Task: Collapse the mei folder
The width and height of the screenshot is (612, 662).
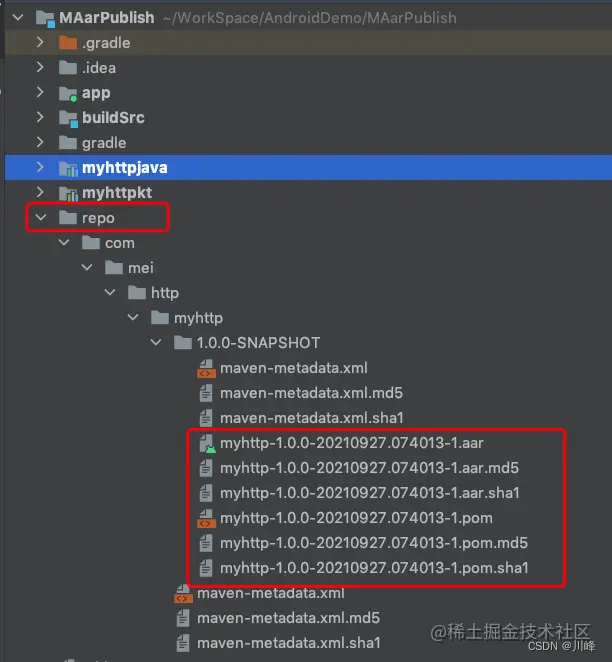Action: pyautogui.click(x=87, y=267)
